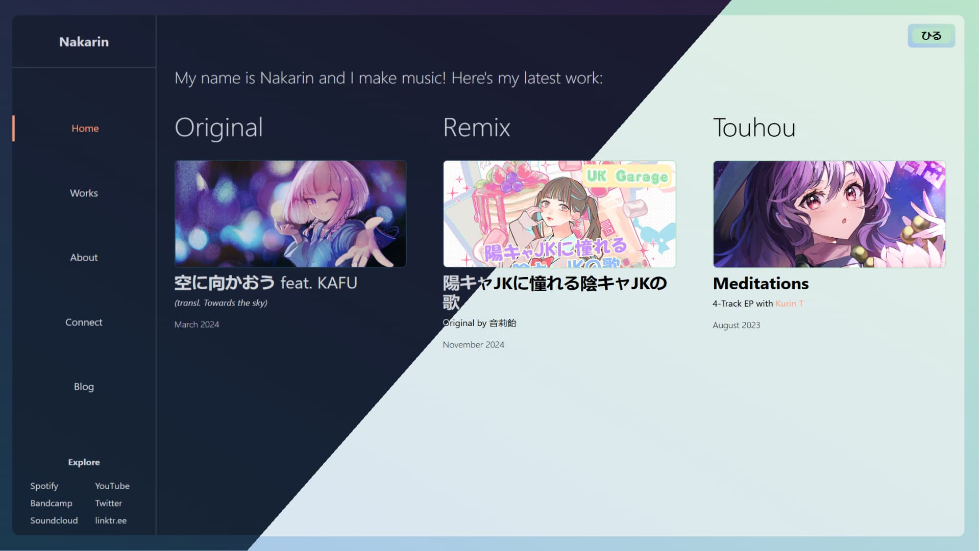
Task: Open the Bandcamp link
Action: [51, 504]
